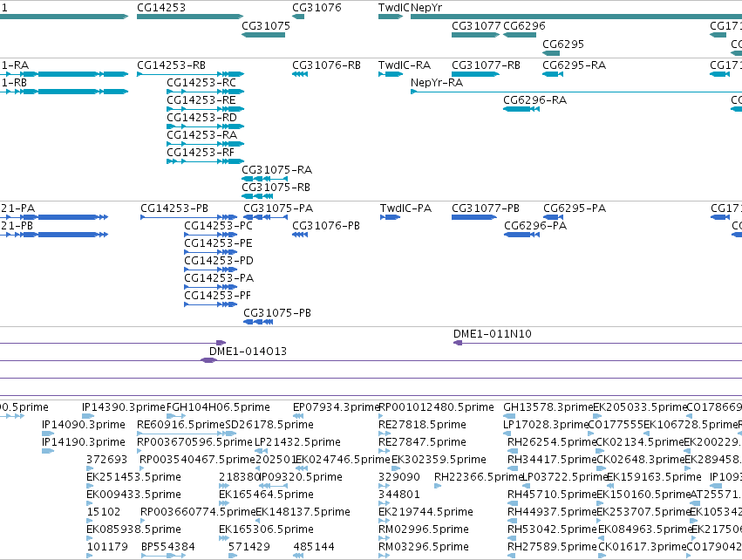Click EST entry 344801
Image resolution: width=742 pixels, height=560 pixels.
(x=399, y=495)
